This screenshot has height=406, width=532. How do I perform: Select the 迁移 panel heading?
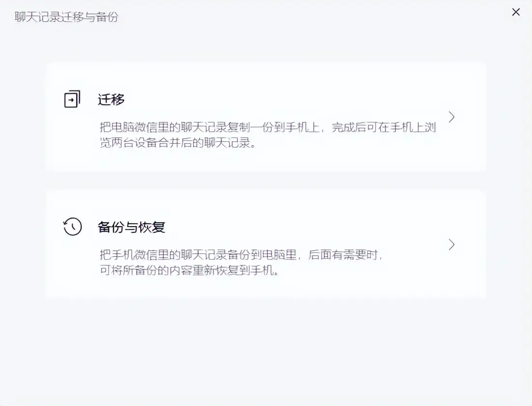tap(111, 99)
